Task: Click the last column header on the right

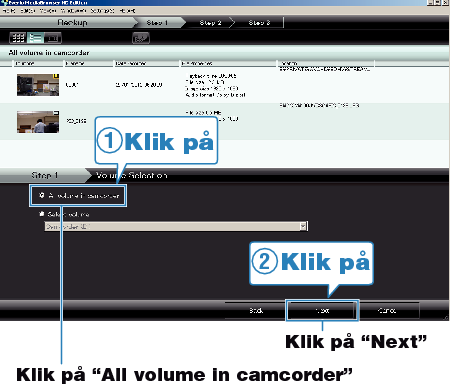Action: [x=326, y=63]
